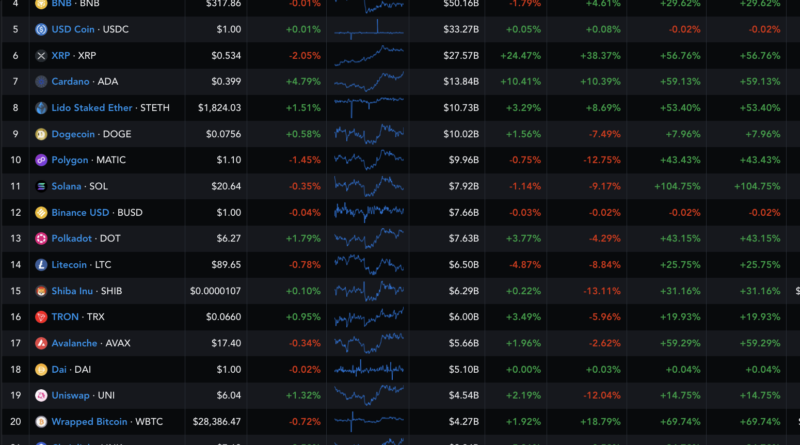This screenshot has height=445, width=800.
Task: Click the XRP coin logo icon
Action: [41, 55]
